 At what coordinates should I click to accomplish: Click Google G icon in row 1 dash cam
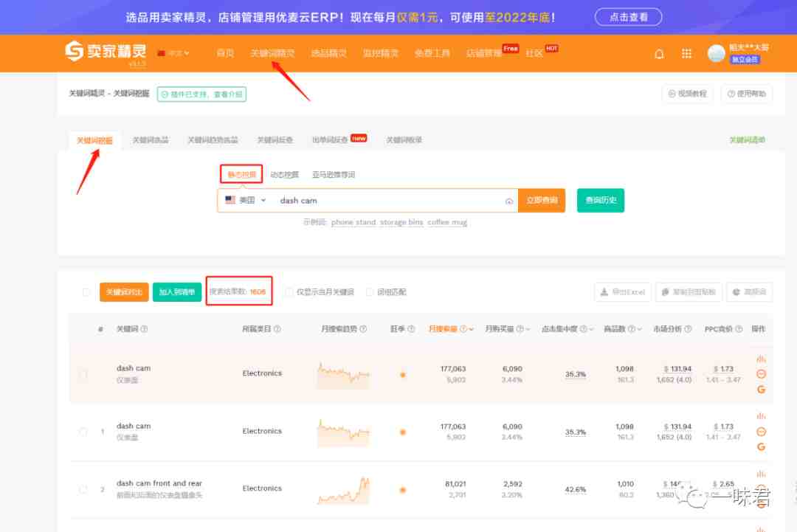(761, 446)
